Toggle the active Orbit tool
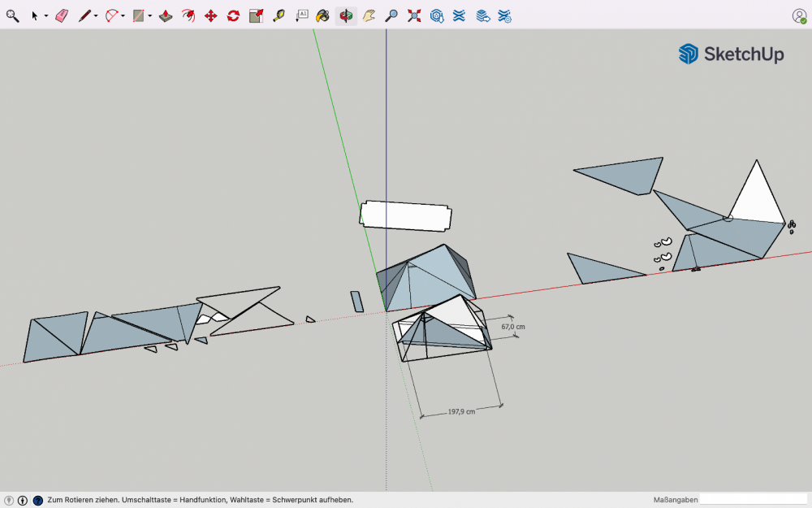This screenshot has height=508, width=812. click(x=346, y=15)
